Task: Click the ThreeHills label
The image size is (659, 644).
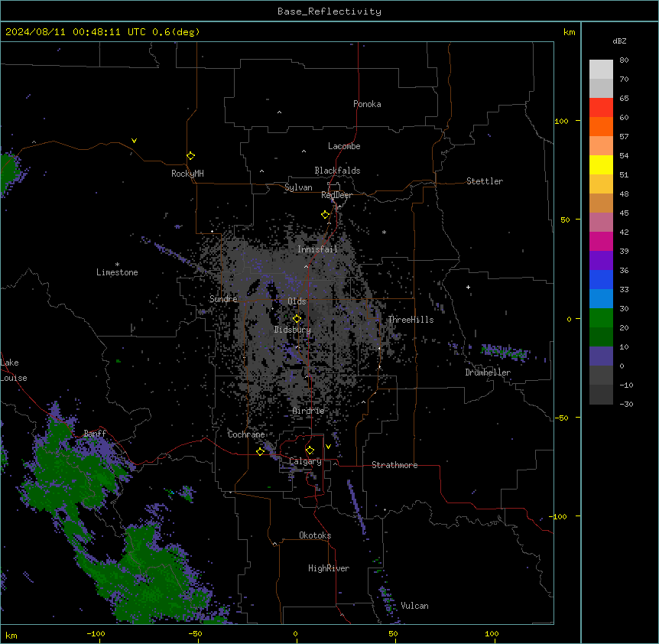Action: click(411, 320)
